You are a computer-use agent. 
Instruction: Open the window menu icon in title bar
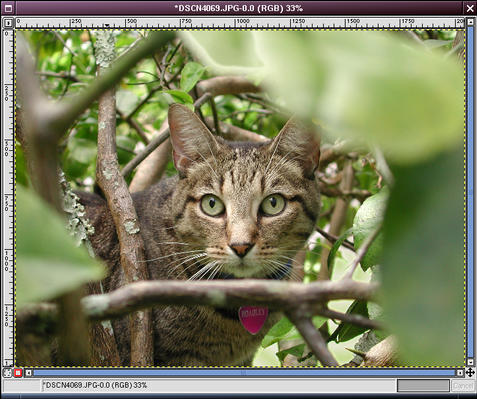[x=8, y=8]
